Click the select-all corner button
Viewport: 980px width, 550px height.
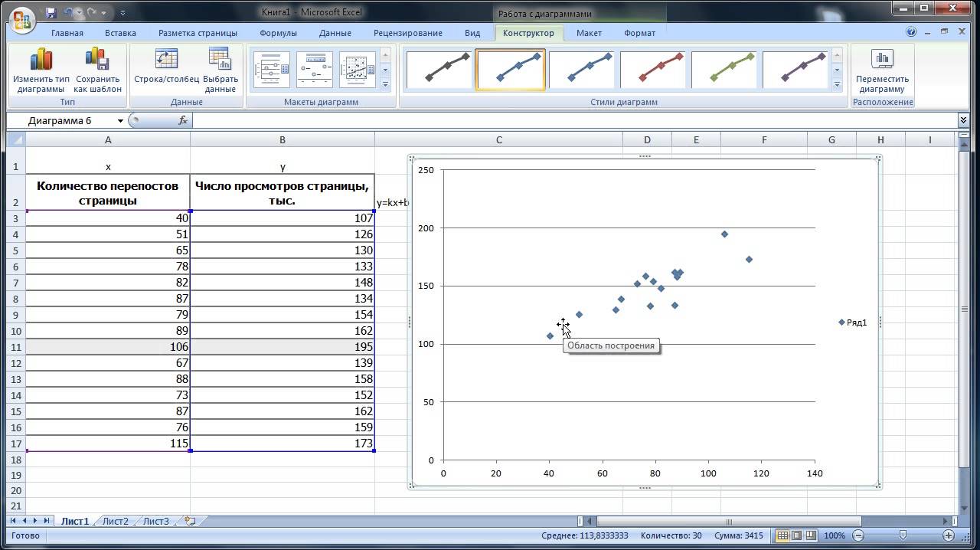tap(16, 139)
